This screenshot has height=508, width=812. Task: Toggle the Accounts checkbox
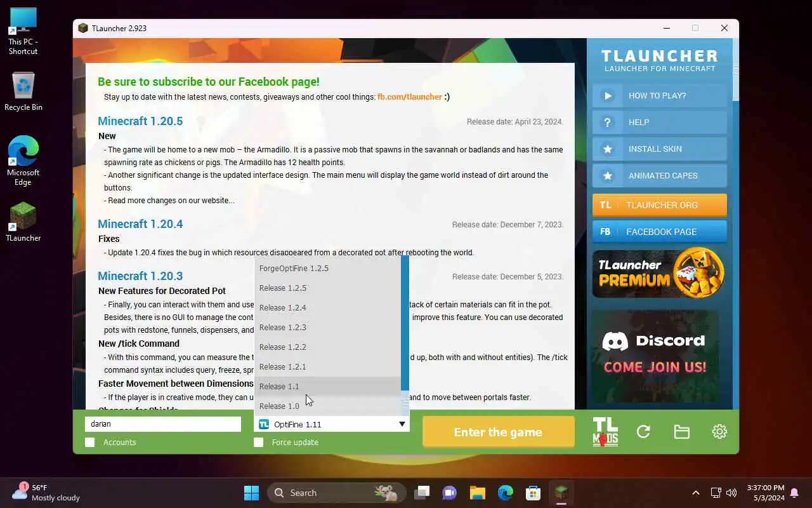click(90, 443)
